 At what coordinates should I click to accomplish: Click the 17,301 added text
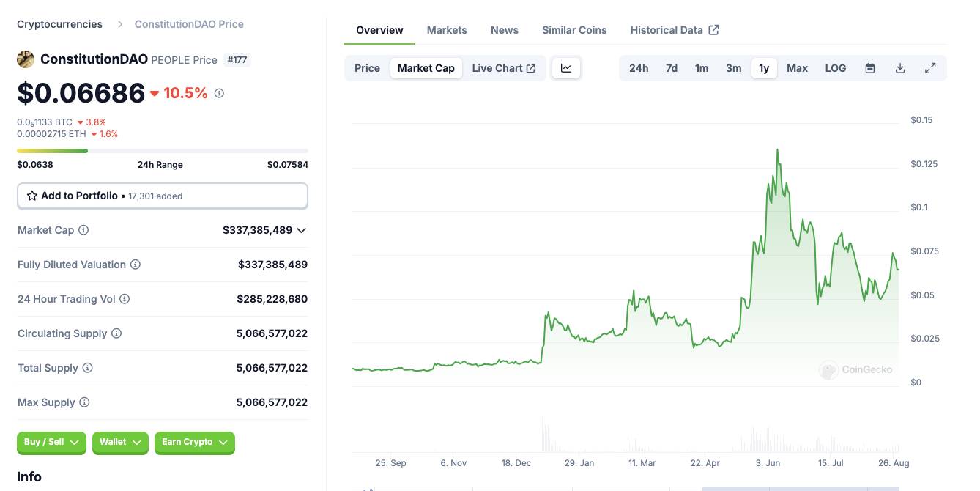(x=155, y=196)
